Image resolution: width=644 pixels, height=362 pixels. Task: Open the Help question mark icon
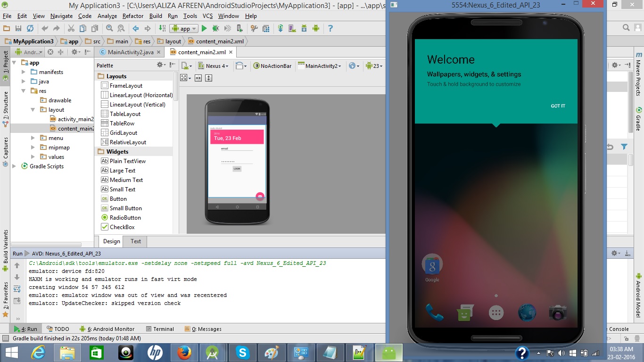click(330, 28)
